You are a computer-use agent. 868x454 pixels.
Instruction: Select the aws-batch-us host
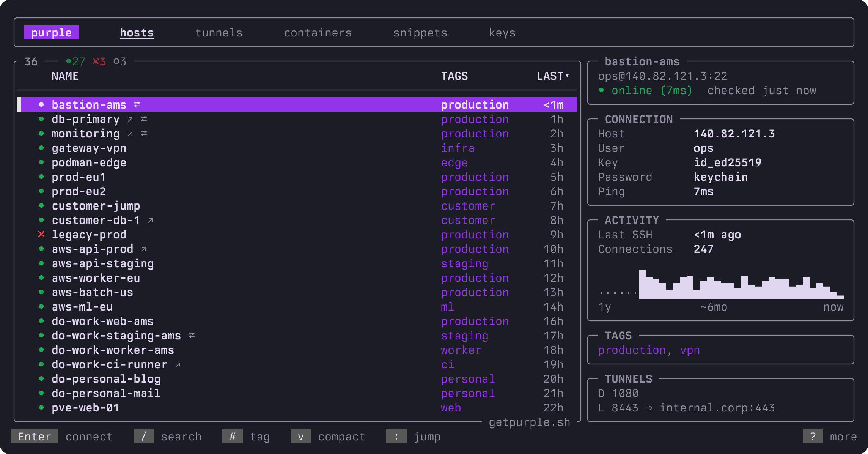tap(297, 292)
